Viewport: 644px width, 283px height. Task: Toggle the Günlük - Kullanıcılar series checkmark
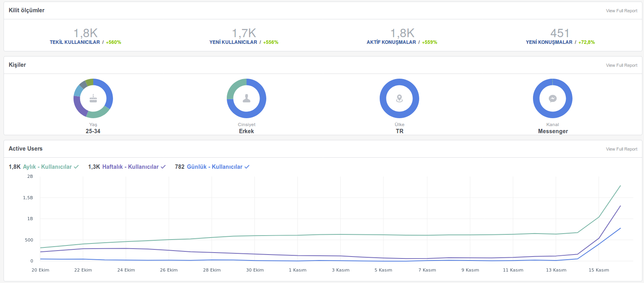click(247, 167)
